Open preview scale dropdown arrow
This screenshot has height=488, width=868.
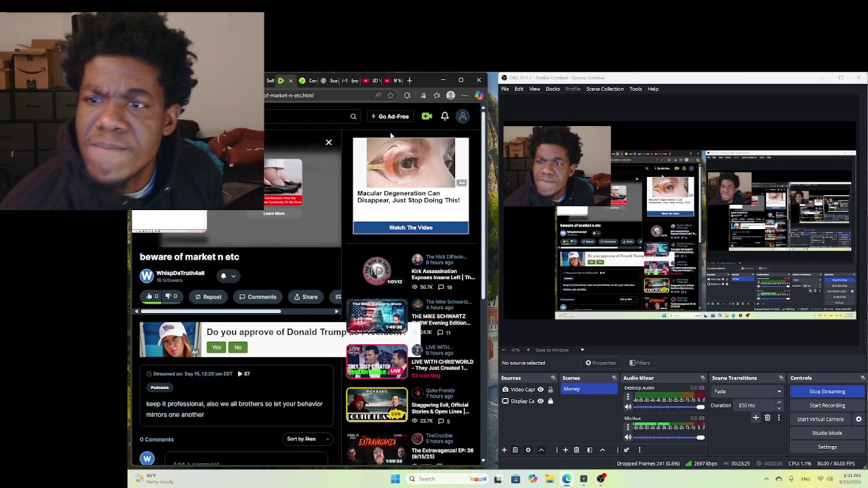tap(582, 350)
